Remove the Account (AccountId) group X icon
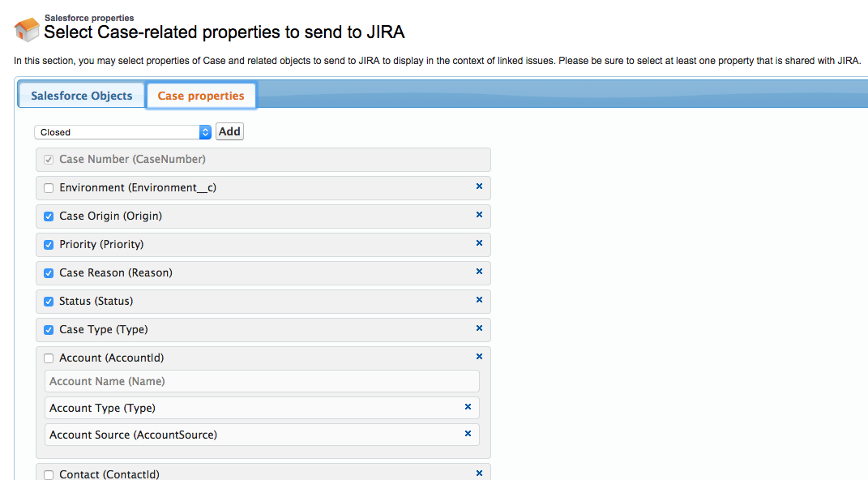Image resolution: width=868 pixels, height=480 pixels. coord(480,357)
